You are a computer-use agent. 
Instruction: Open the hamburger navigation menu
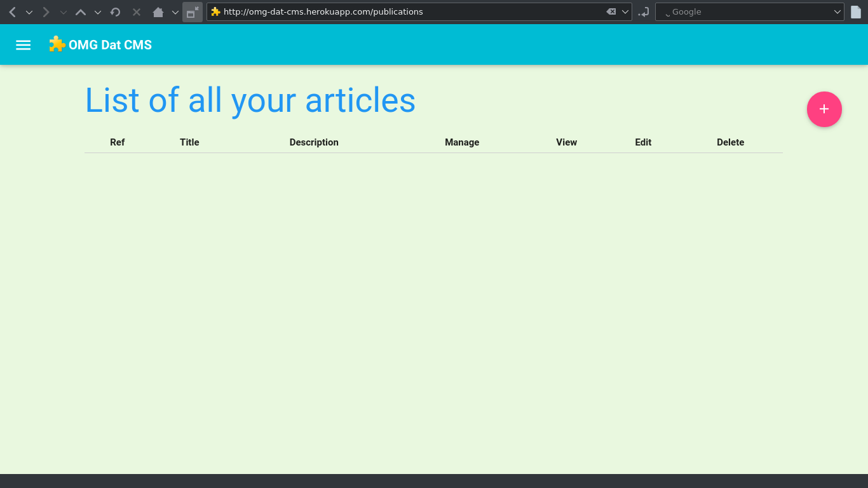[x=24, y=45]
